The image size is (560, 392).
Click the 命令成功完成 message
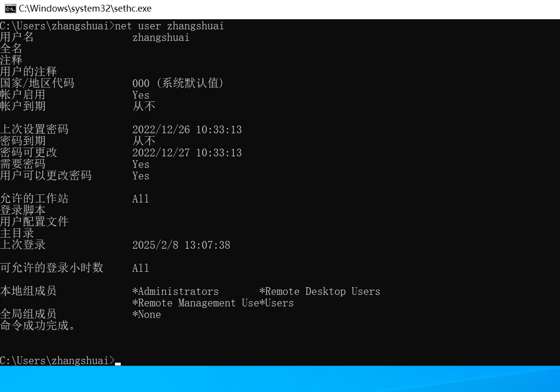37,326
